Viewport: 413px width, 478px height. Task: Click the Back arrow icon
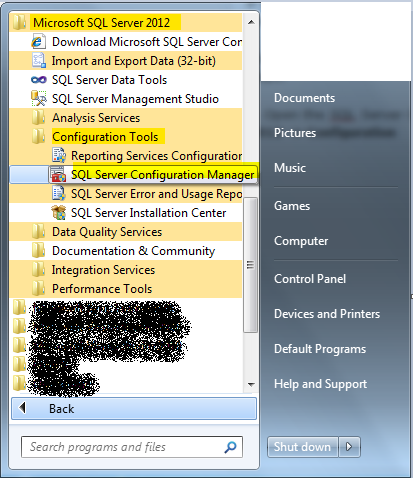[22, 408]
